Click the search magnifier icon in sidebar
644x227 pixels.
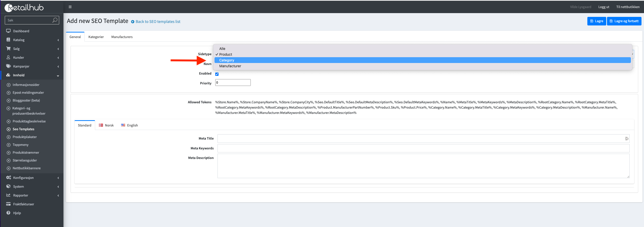[55, 20]
